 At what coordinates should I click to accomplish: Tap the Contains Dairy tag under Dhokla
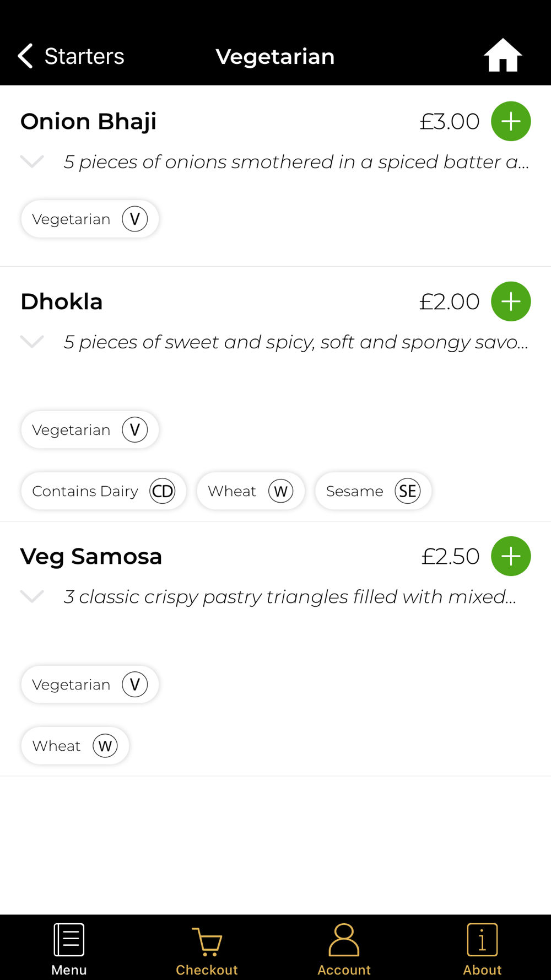[x=104, y=491]
